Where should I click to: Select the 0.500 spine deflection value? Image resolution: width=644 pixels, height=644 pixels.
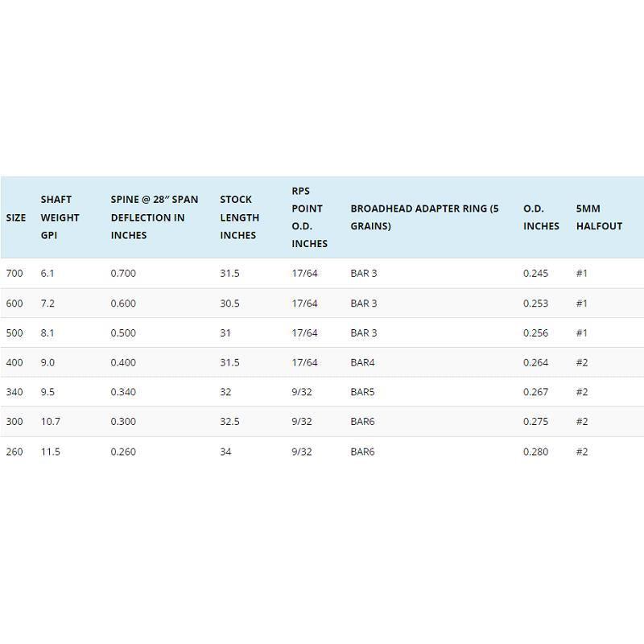tap(123, 332)
